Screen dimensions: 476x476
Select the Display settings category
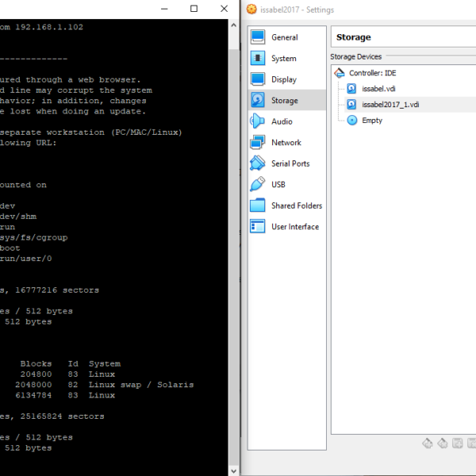click(283, 79)
